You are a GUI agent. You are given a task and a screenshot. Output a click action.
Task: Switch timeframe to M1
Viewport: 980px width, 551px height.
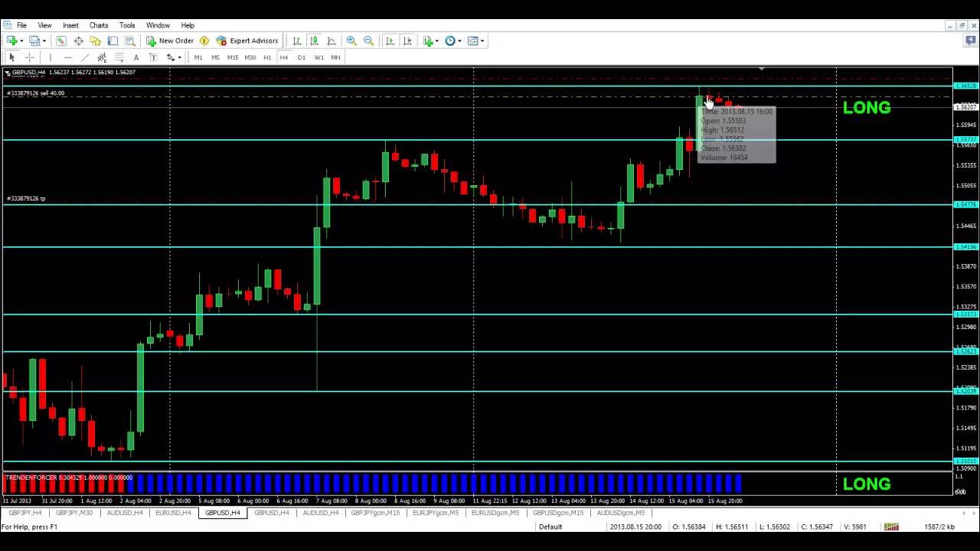tap(198, 57)
